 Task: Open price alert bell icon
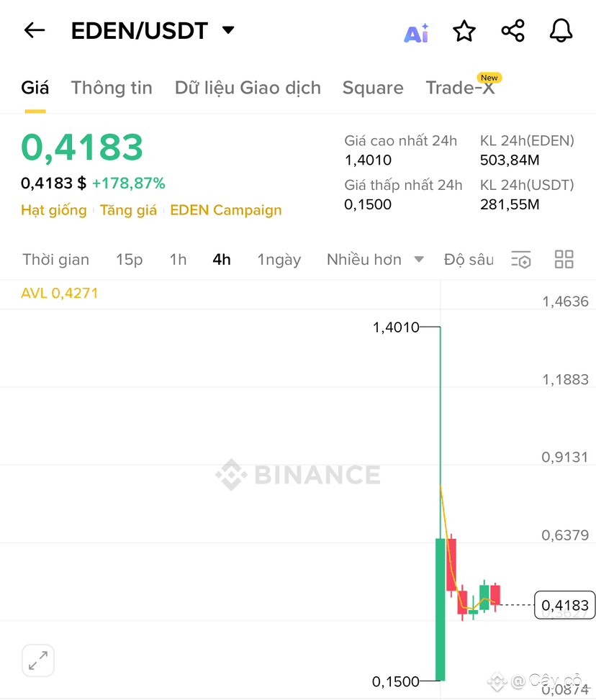coord(561,31)
